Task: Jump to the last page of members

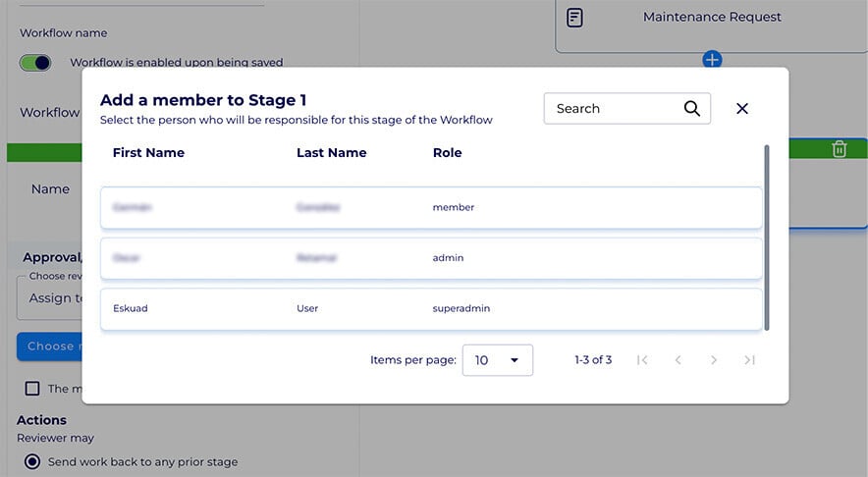Action: tap(749, 360)
